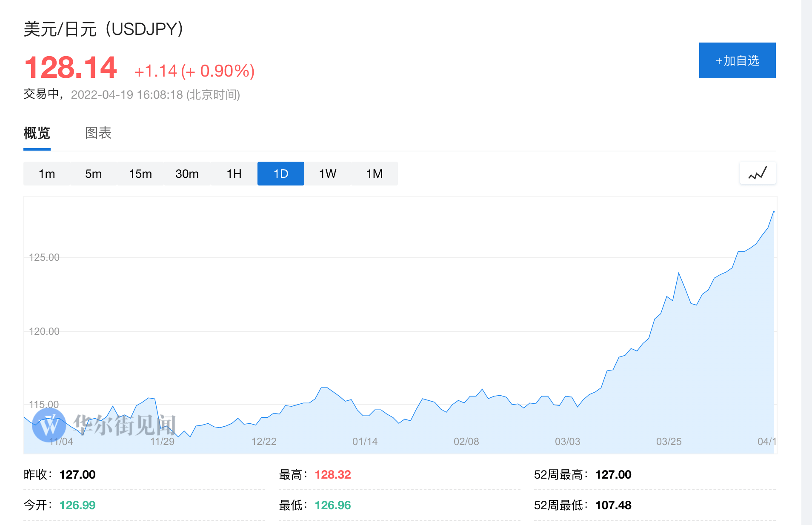812x525 pixels.
Task: Click the active 1D interval button
Action: (x=281, y=174)
